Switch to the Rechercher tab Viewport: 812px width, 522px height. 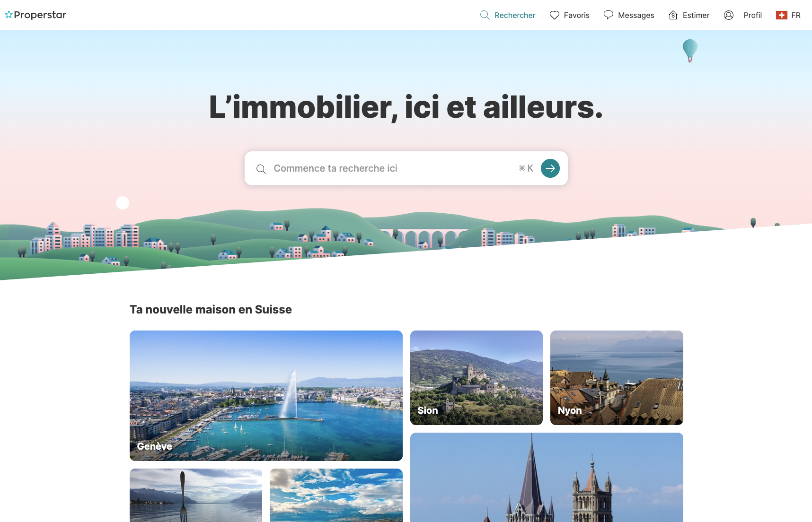point(508,15)
